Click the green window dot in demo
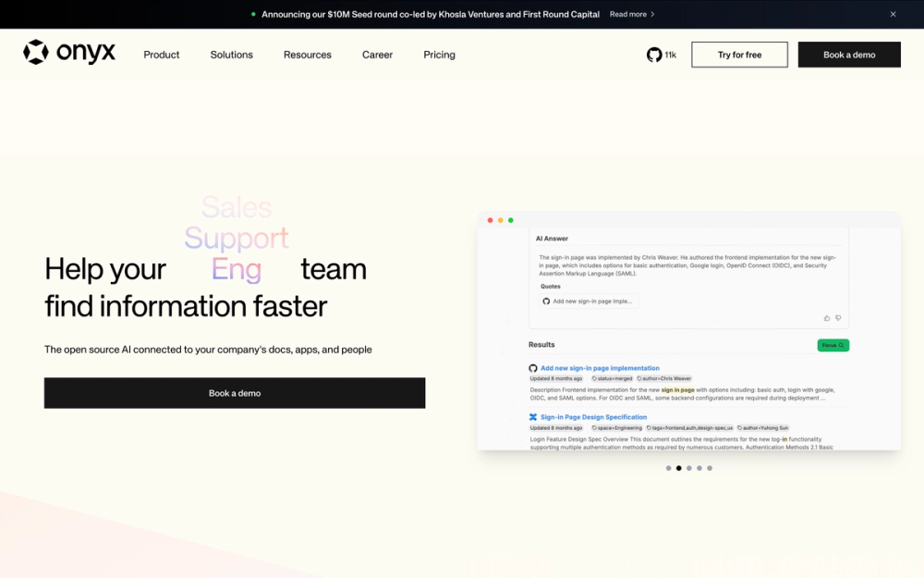 click(511, 220)
